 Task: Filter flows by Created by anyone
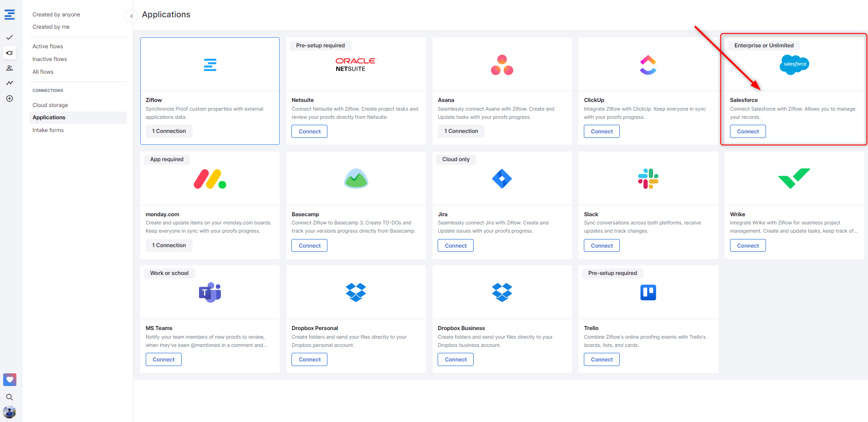click(x=56, y=15)
